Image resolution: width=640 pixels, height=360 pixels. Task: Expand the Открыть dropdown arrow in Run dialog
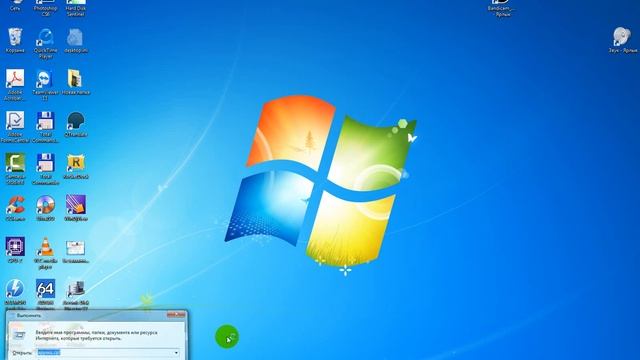coord(176,353)
